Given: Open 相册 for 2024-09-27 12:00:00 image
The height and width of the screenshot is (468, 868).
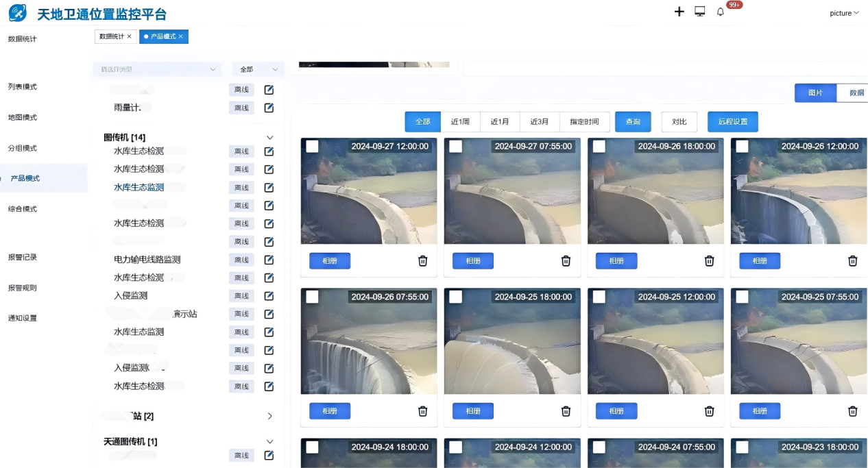Looking at the screenshot, I should [330, 261].
